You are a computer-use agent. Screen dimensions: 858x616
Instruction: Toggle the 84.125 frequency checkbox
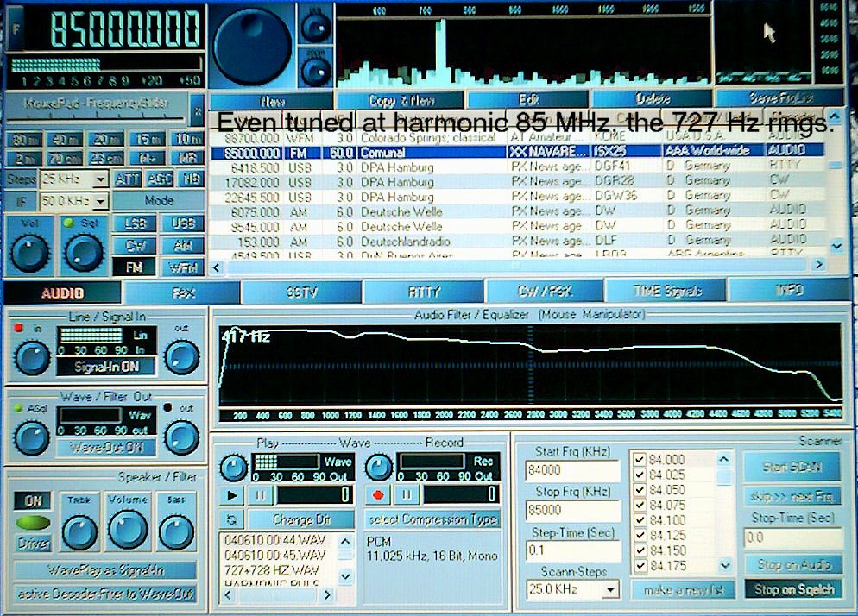pos(640,536)
